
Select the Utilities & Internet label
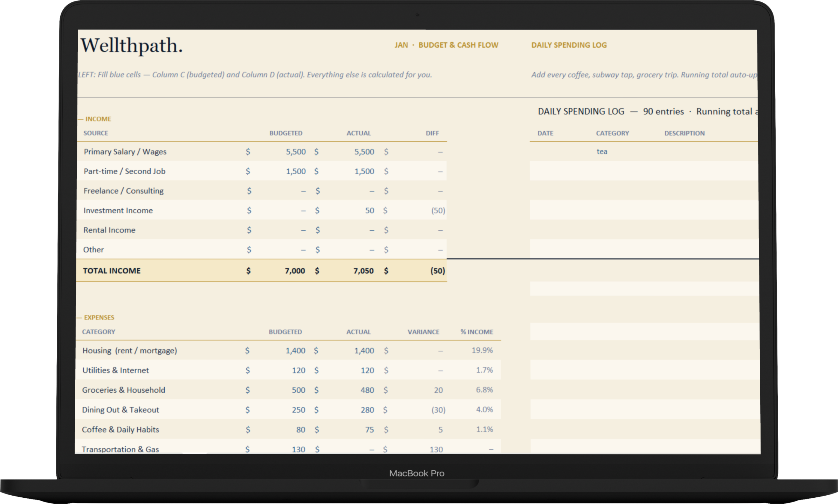116,370
